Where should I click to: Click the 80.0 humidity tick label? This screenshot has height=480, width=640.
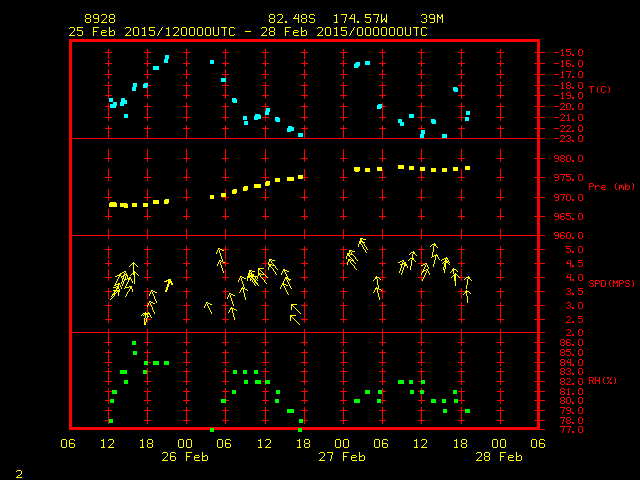pyautogui.click(x=571, y=401)
